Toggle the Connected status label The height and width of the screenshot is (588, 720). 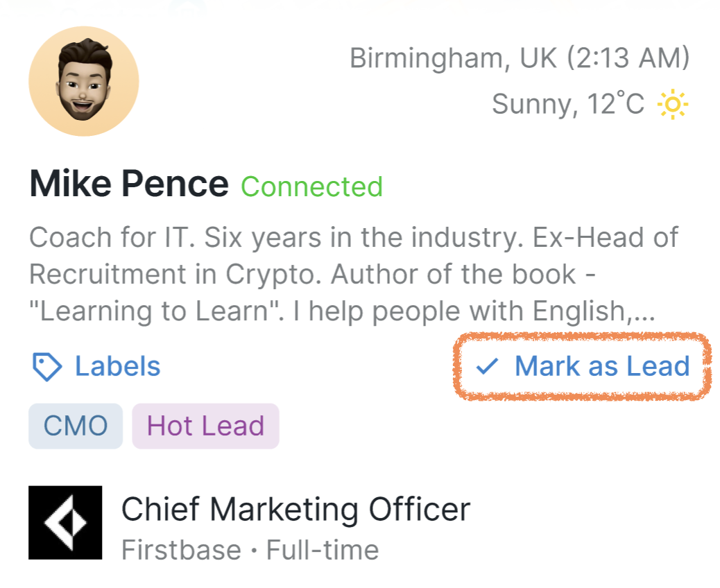pyautogui.click(x=311, y=186)
